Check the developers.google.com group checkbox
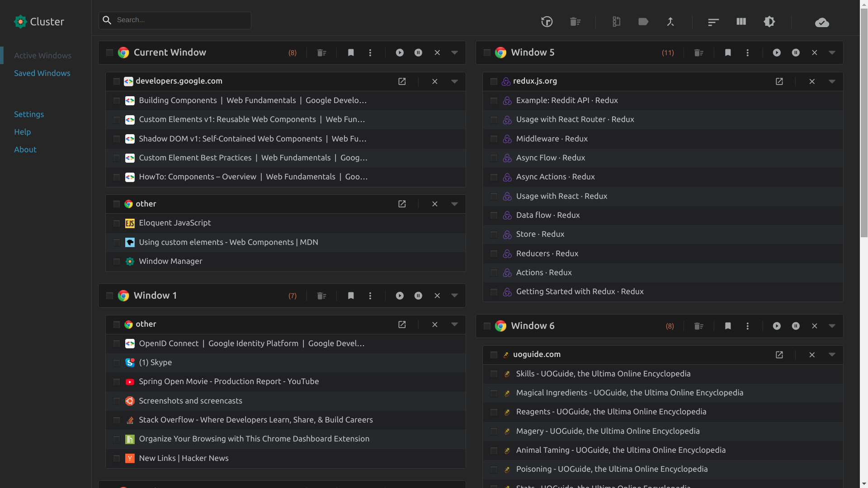 click(x=117, y=81)
